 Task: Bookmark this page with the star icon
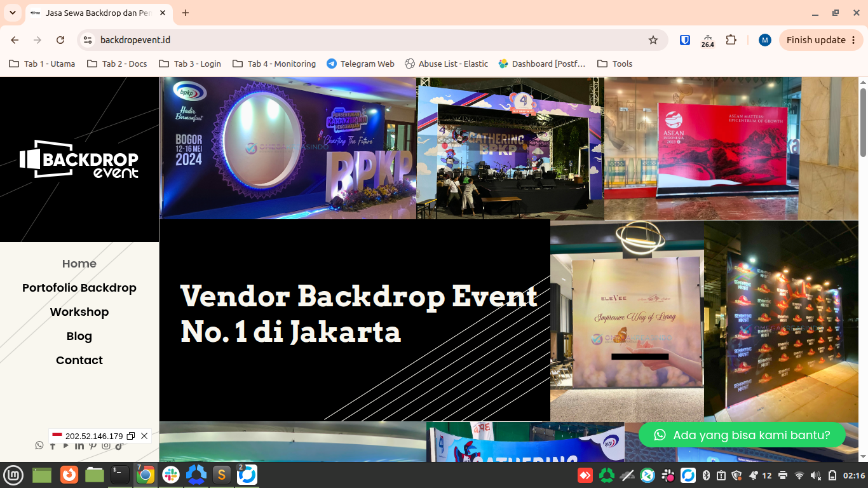pos(653,40)
